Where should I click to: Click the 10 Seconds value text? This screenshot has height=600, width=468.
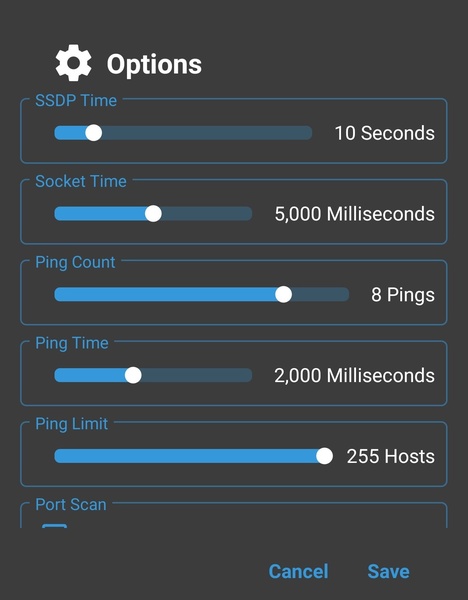[x=385, y=133]
